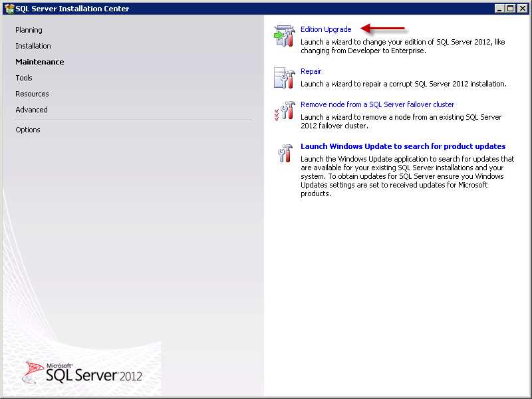Select the Maintenance section

[40, 62]
